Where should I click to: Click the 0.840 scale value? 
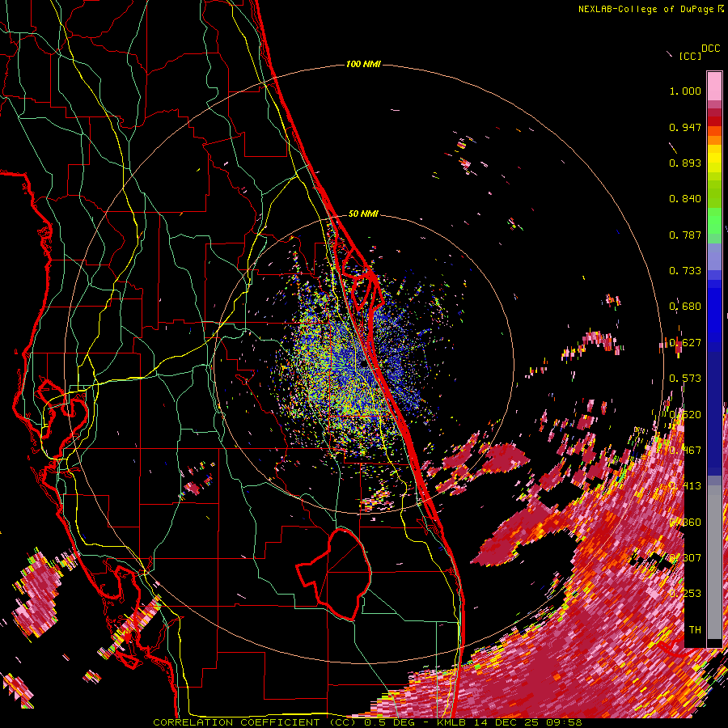685,199
